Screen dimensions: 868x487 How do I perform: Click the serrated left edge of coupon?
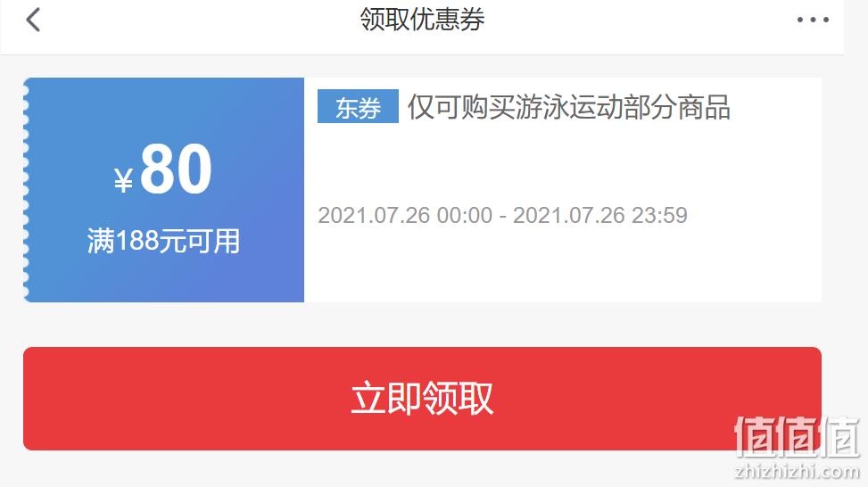(26, 190)
